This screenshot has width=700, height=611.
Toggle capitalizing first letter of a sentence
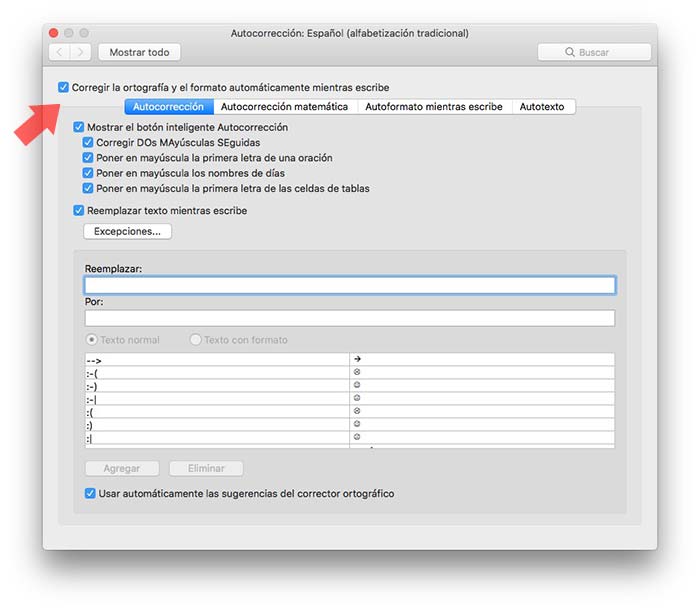click(89, 158)
